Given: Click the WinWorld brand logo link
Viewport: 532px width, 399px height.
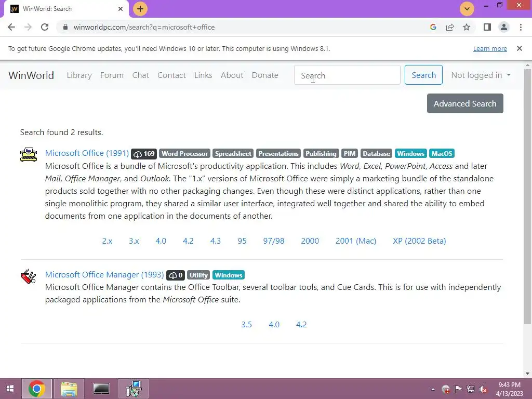Looking at the screenshot, I should pos(31,75).
